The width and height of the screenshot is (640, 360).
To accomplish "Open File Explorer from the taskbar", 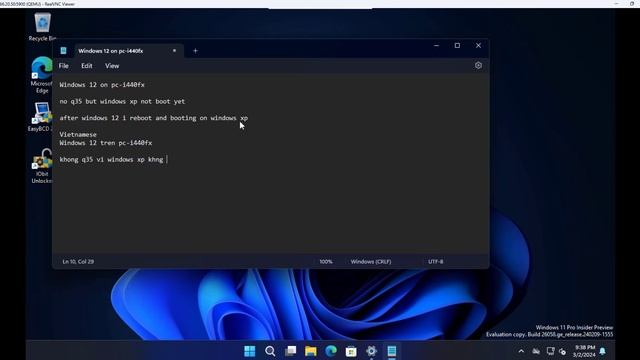I will (311, 351).
